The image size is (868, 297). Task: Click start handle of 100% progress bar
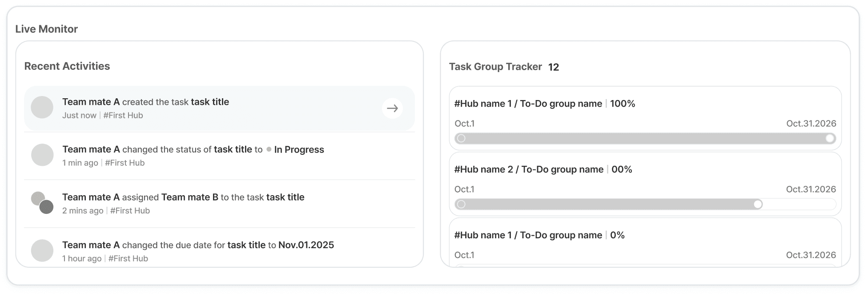461,138
